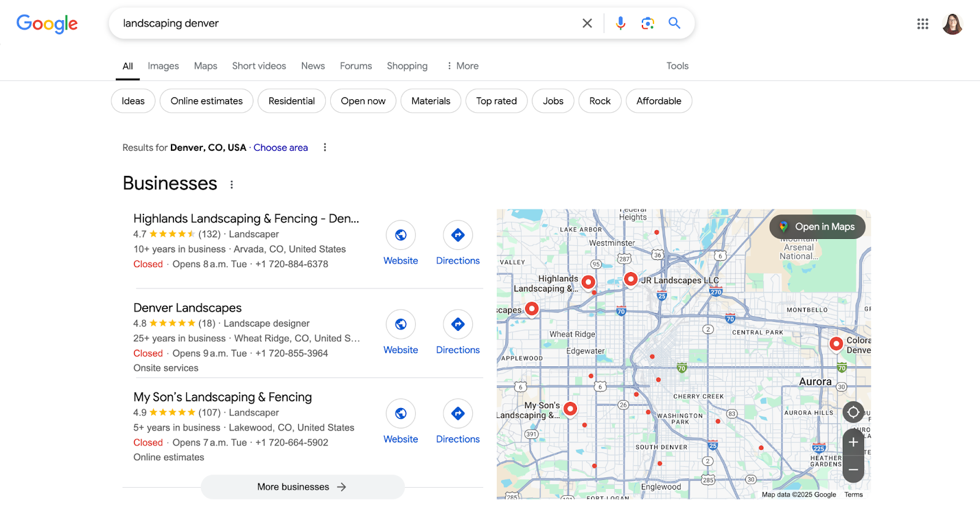Apply the Residential filter chip
Screen dimensions: 980x511
click(292, 101)
